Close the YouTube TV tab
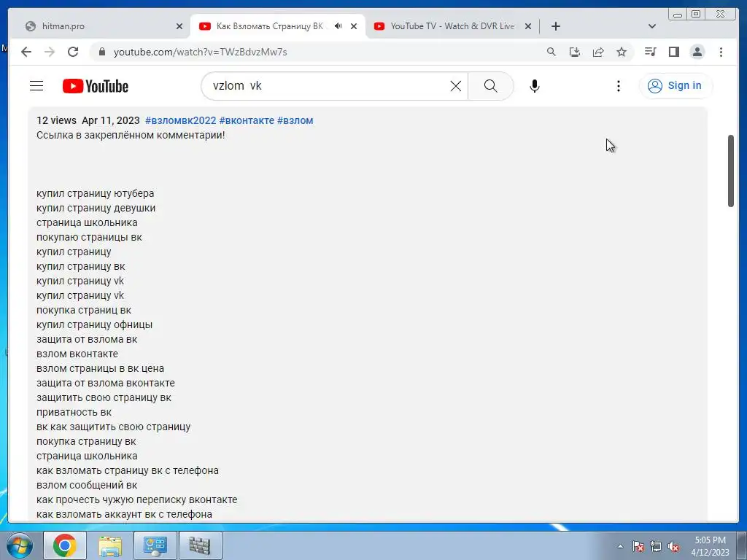Image resolution: width=747 pixels, height=560 pixels. click(528, 27)
